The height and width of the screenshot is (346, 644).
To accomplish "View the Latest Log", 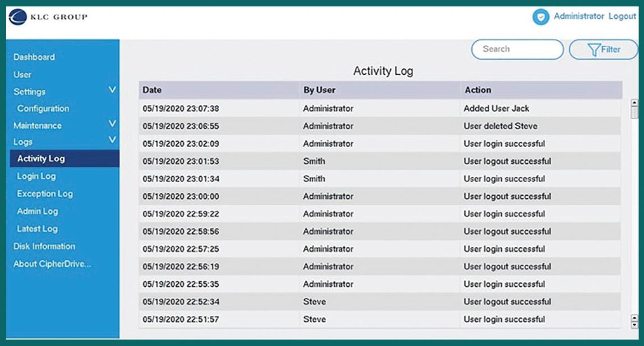I will (37, 229).
